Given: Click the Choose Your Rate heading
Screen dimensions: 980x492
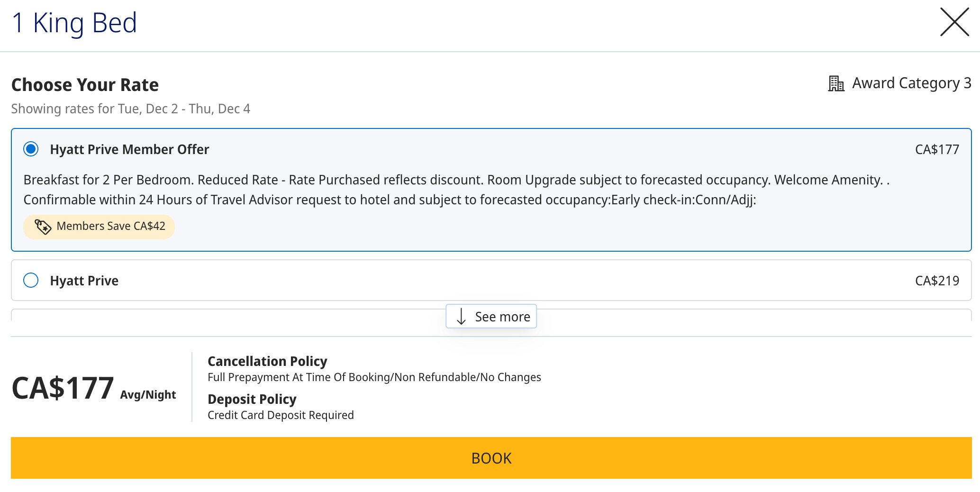Looking at the screenshot, I should tap(85, 85).
